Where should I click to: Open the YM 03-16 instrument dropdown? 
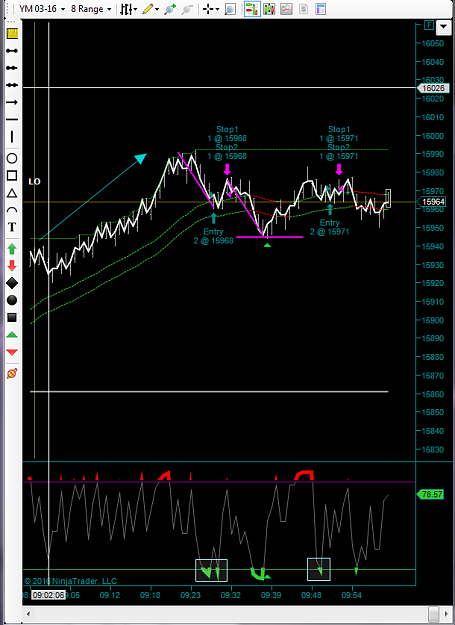click(42, 9)
